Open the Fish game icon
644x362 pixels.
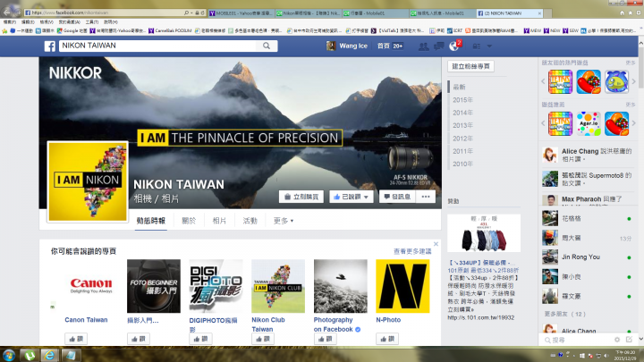616,81
